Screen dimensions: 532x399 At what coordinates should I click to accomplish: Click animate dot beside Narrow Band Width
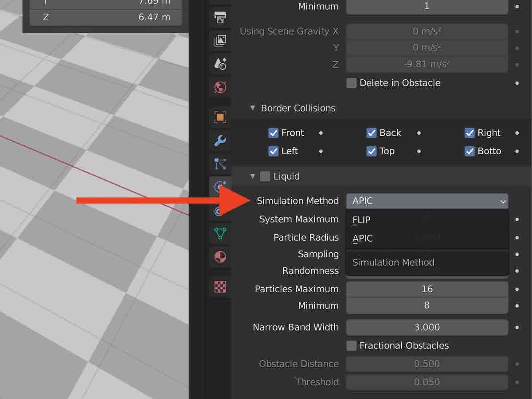pos(517,327)
